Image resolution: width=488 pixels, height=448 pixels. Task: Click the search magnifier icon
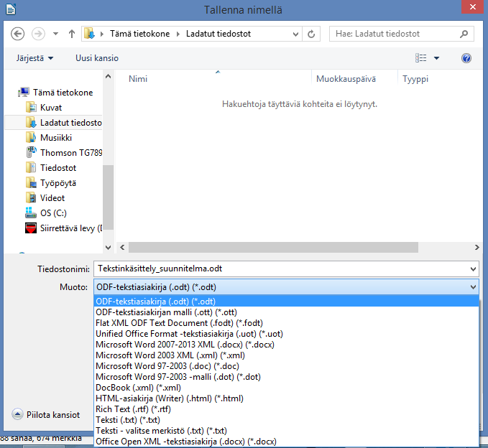[464, 34]
